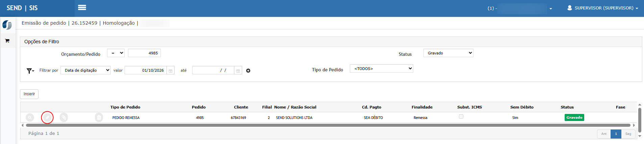Open the hamburger menu in the header
The width and height of the screenshot is (644, 144).
pyautogui.click(x=82, y=7)
